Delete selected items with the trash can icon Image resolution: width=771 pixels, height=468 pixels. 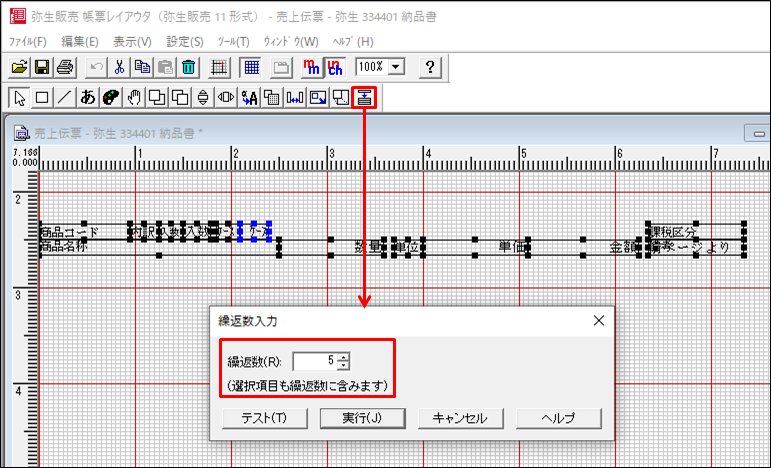click(188, 67)
